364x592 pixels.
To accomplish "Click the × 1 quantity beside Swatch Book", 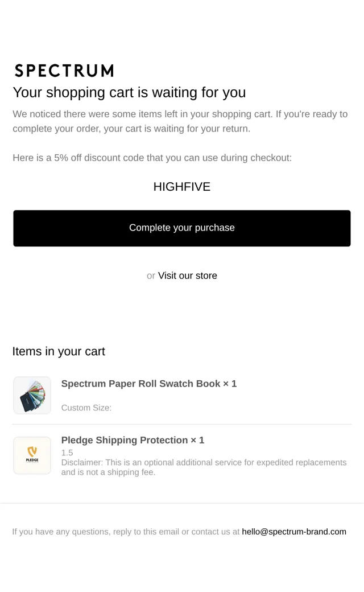I will 230,384.
